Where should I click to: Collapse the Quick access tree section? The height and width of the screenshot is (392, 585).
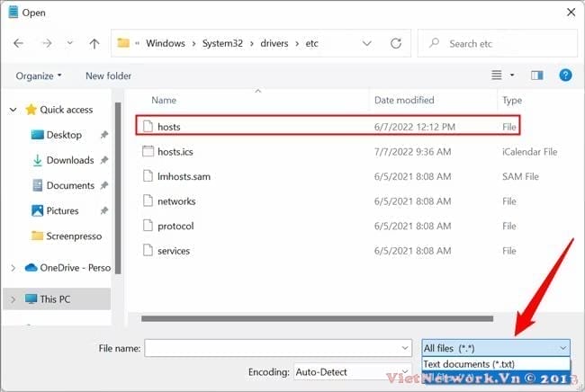click(13, 110)
